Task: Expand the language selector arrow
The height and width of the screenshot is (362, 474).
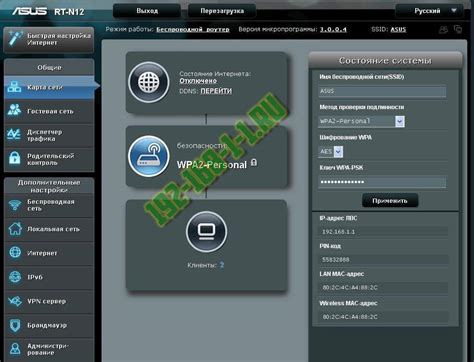Action: pyautogui.click(x=454, y=11)
